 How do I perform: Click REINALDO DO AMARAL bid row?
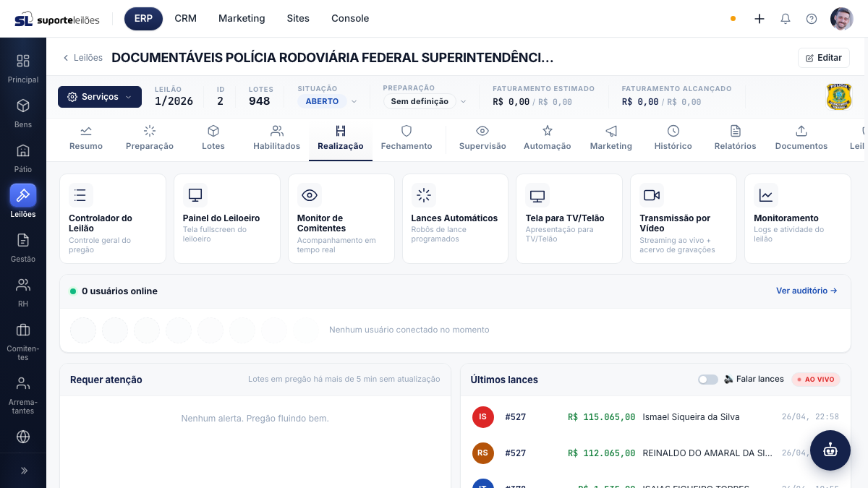(x=655, y=453)
